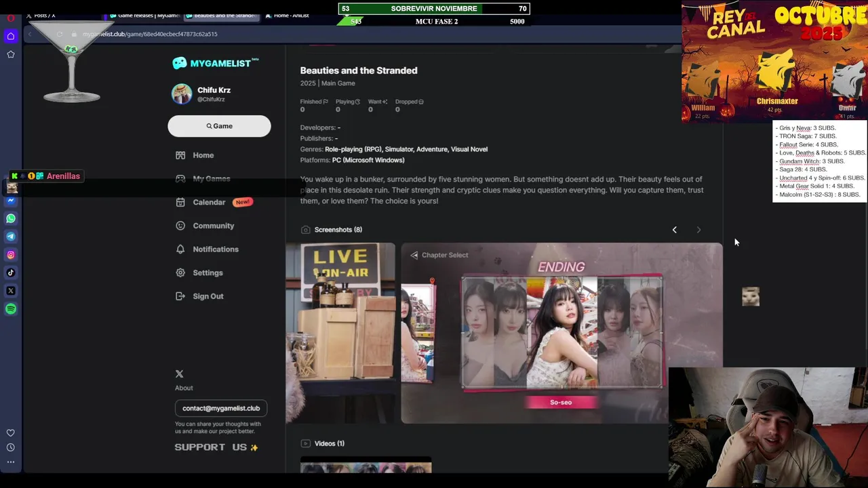Open WhatsApp in the Opera sidebar
Screen dimensions: 868x488
tap(11, 218)
